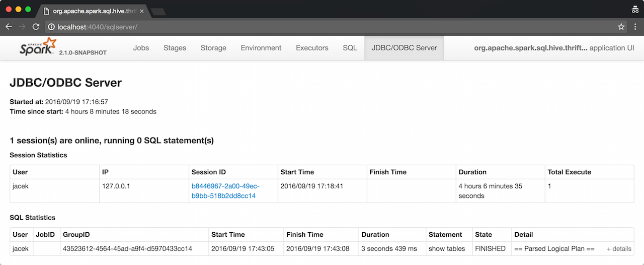644x265 pixels.
Task: Open the Chrome three-dot menu
Action: click(x=635, y=27)
